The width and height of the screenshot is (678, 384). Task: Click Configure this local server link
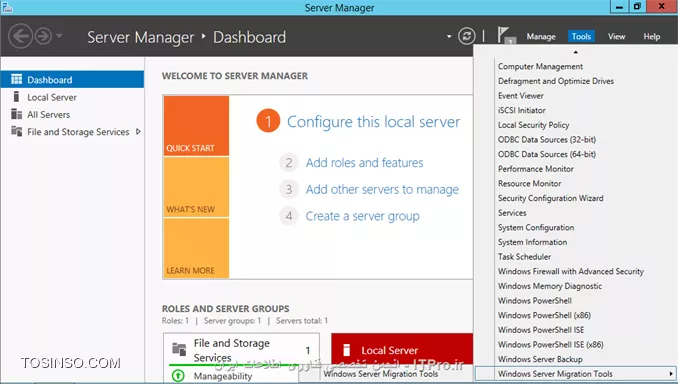(374, 122)
